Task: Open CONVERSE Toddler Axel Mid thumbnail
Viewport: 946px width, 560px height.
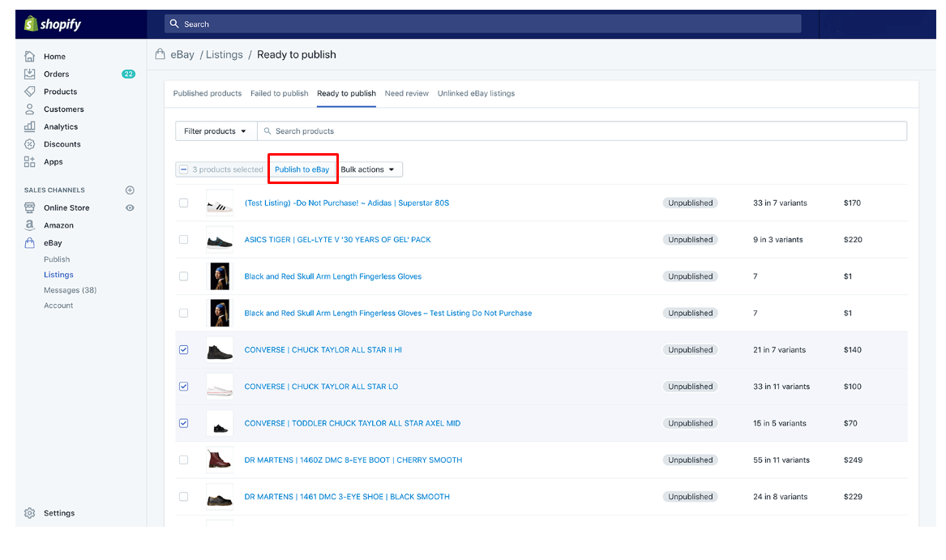Action: pyautogui.click(x=220, y=423)
